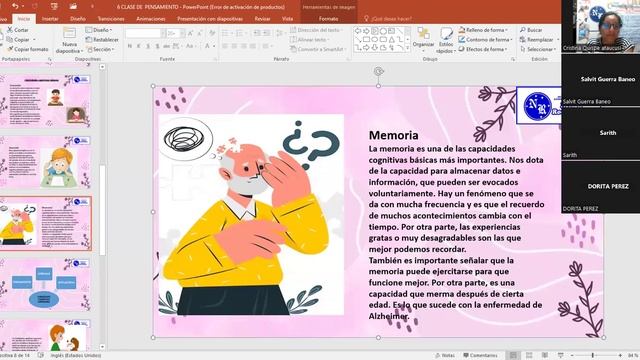
Task: Start presentation from quick access toolbar icon
Action: click(54, 7)
